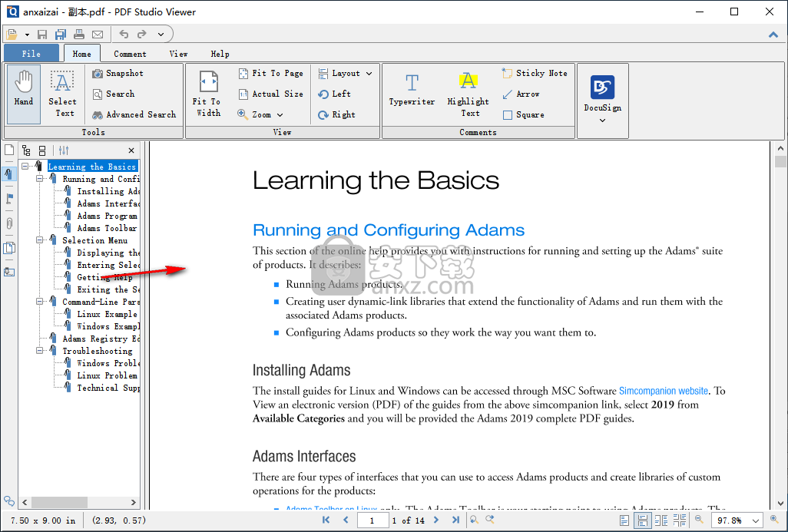Screen dimensions: 788x532
Task: Select the Hand tool
Action: click(24, 94)
